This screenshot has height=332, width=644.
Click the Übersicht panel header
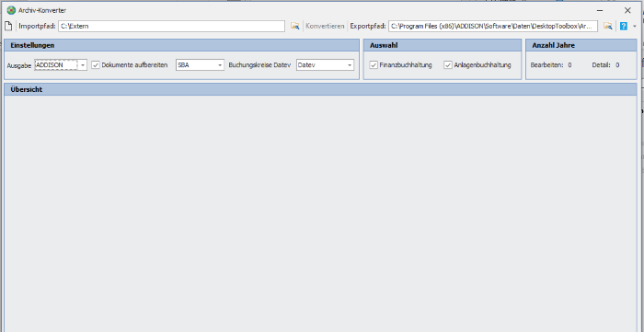tap(320, 89)
